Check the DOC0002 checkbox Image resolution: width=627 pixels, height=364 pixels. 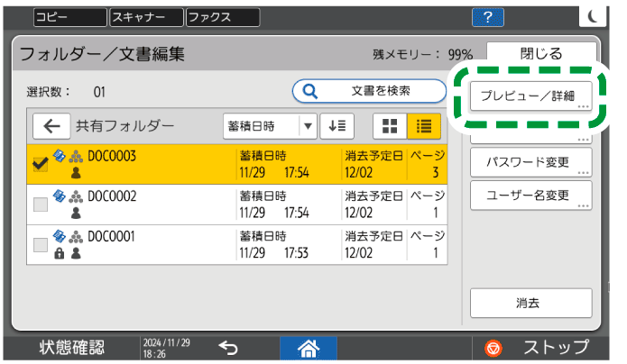click(41, 205)
